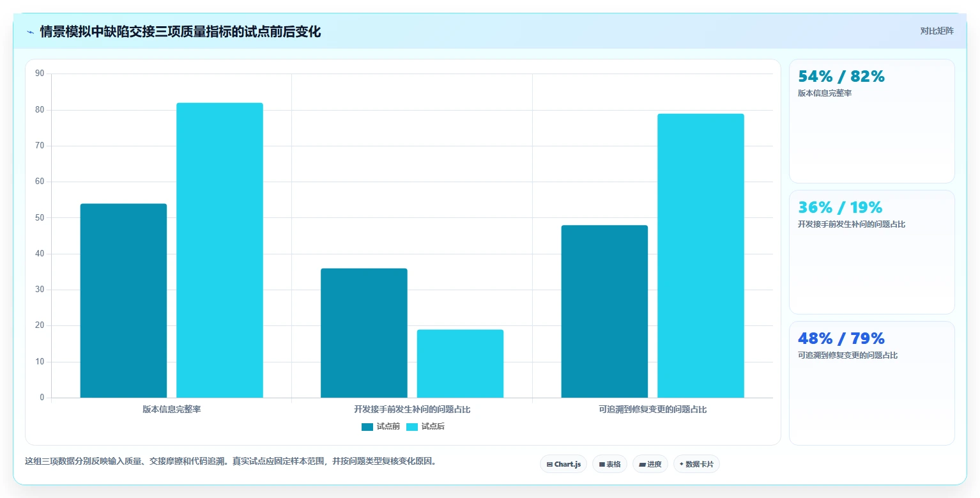
Task: Click the 试点后 bar for 可追溯到修复变更的问题占比
Action: pyautogui.click(x=701, y=256)
